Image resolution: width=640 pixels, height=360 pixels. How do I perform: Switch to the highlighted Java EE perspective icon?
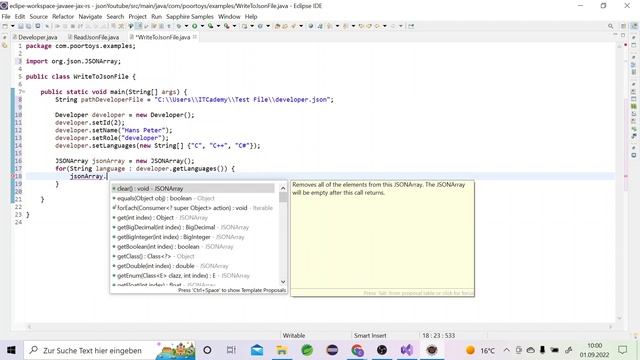634,26
